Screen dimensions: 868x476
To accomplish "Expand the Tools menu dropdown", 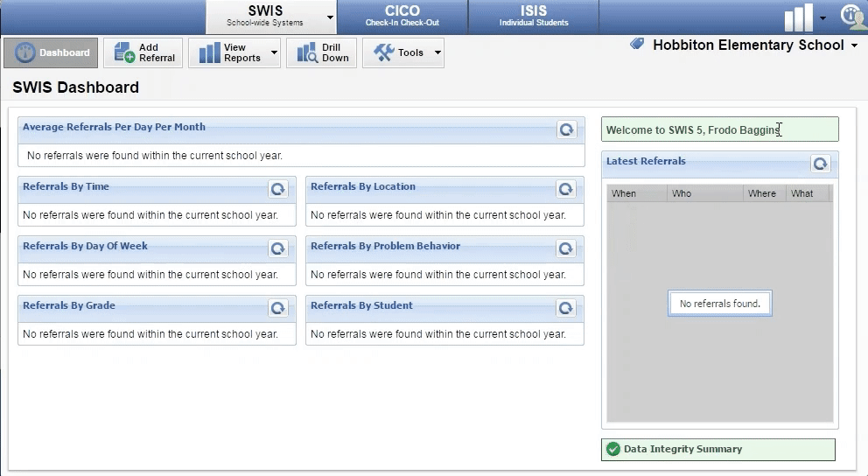I will tap(437, 52).
